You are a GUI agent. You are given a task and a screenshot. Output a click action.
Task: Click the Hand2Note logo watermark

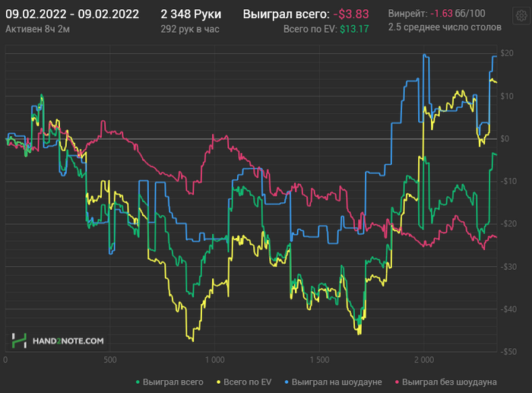tap(19, 341)
